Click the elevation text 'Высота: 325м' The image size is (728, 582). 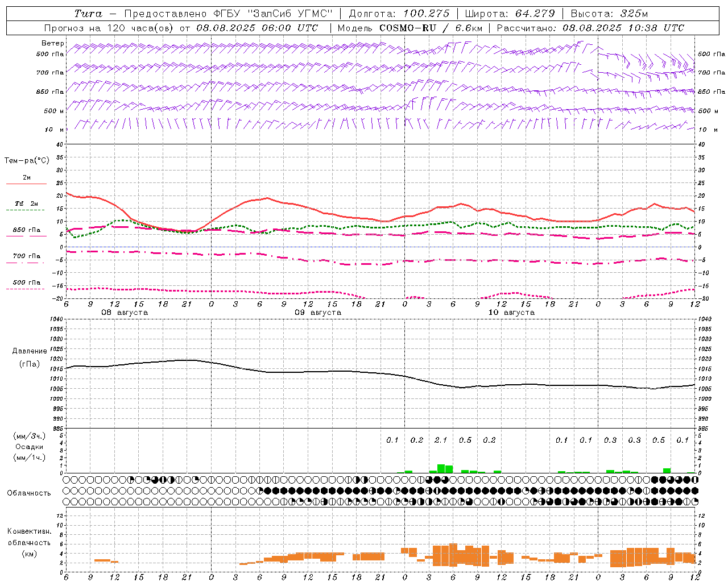pos(609,14)
